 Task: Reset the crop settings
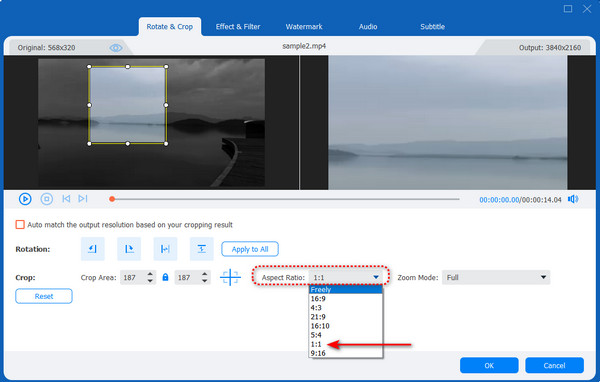coord(44,296)
